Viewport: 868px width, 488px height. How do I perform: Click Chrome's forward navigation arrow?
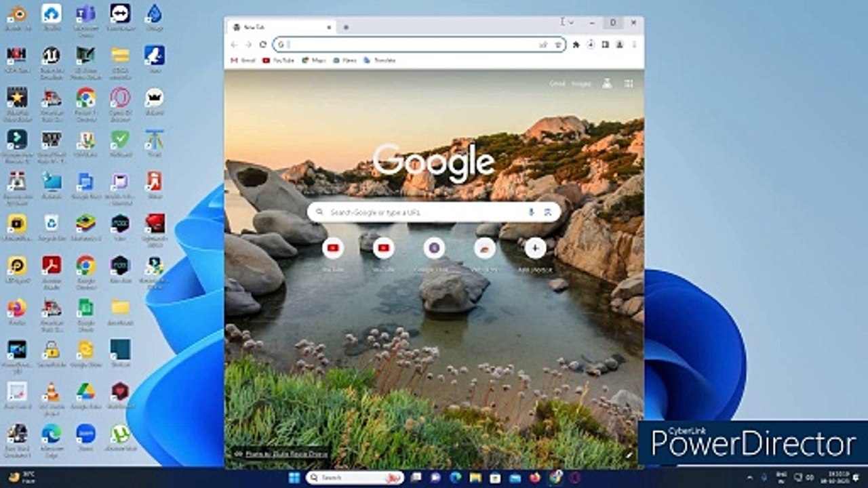[x=248, y=45]
